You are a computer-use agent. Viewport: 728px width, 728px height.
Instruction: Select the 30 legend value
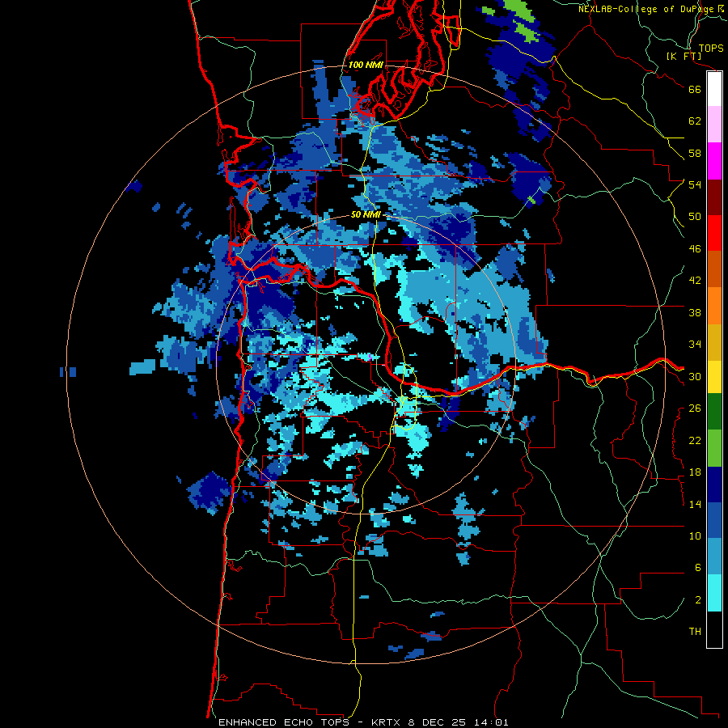(695, 376)
